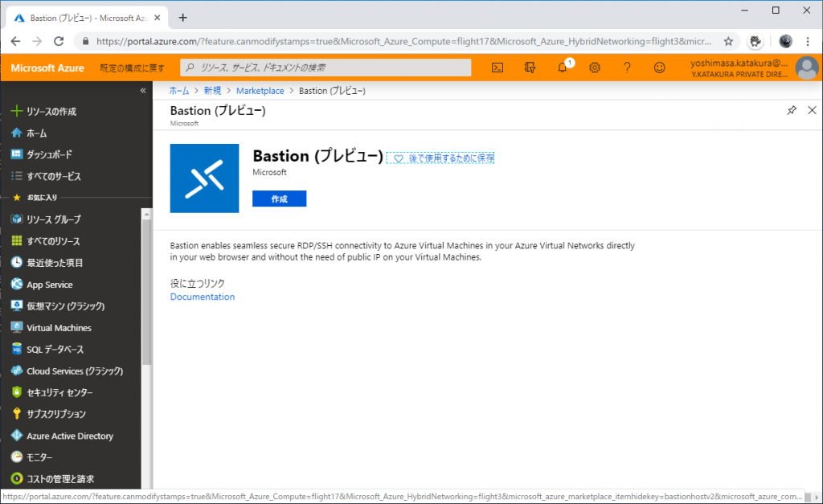The image size is (823, 504).
Task: Click Marketplace in the breadcrumb
Action: click(260, 91)
